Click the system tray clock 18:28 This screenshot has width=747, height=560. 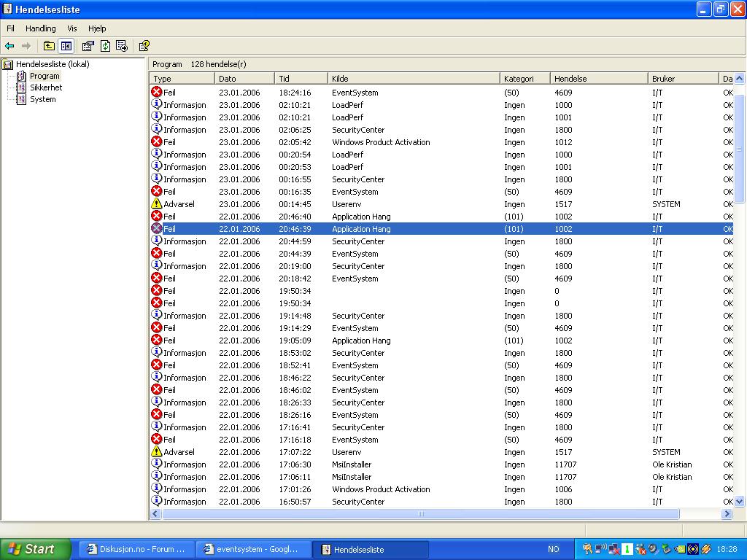727,549
